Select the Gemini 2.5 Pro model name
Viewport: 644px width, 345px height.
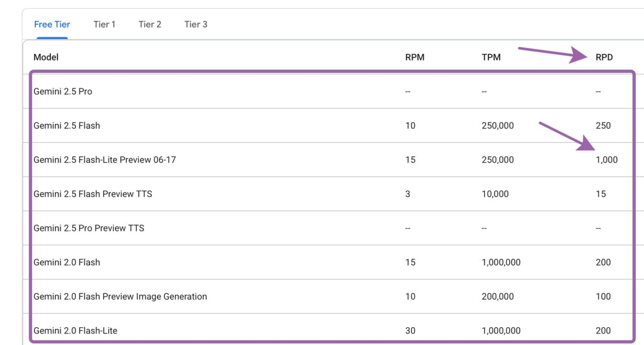(x=63, y=91)
